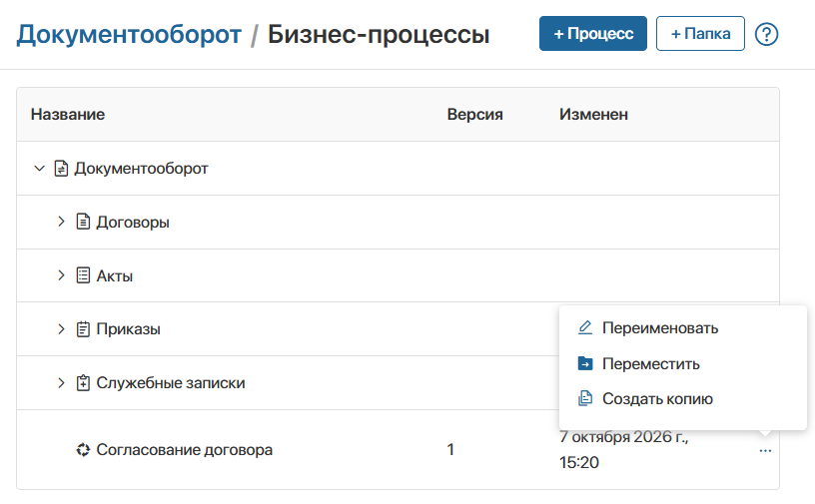
Task: Open the three-dot menu for Согласование договора
Action: [x=765, y=450]
